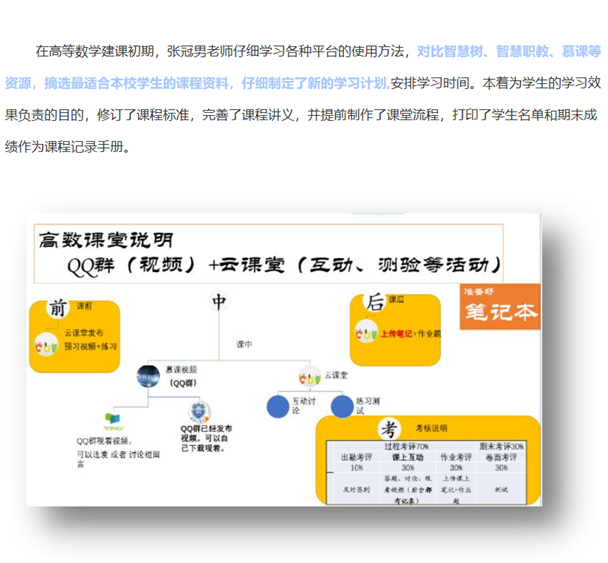Click the cloud classroom icon in 课后 box

pyautogui.click(x=366, y=332)
